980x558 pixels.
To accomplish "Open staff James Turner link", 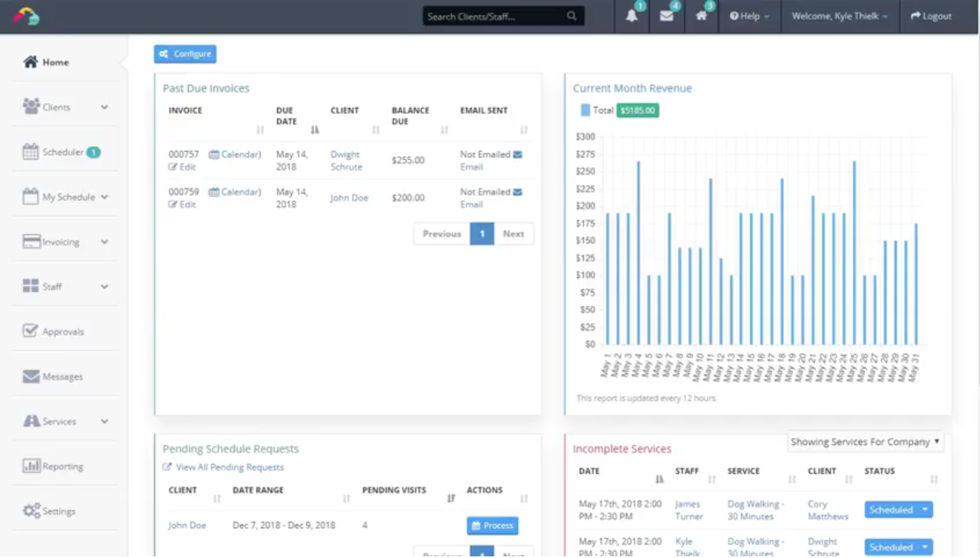I will coord(689,510).
